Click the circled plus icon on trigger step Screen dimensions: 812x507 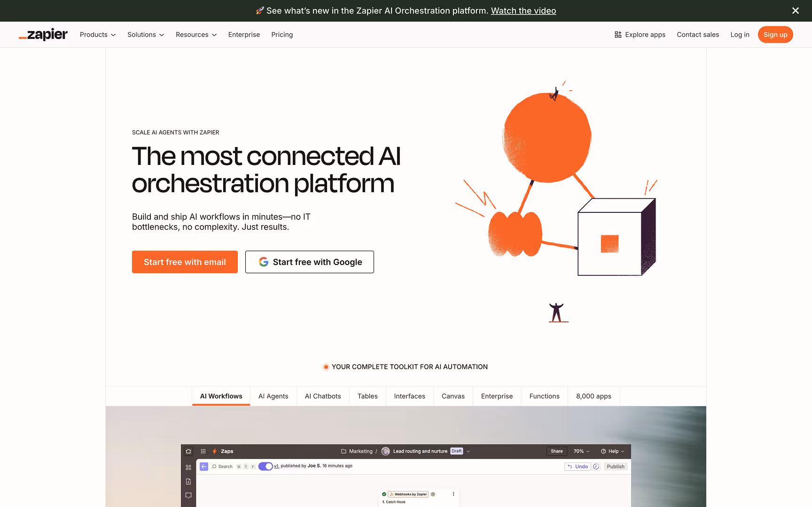pos(433,494)
